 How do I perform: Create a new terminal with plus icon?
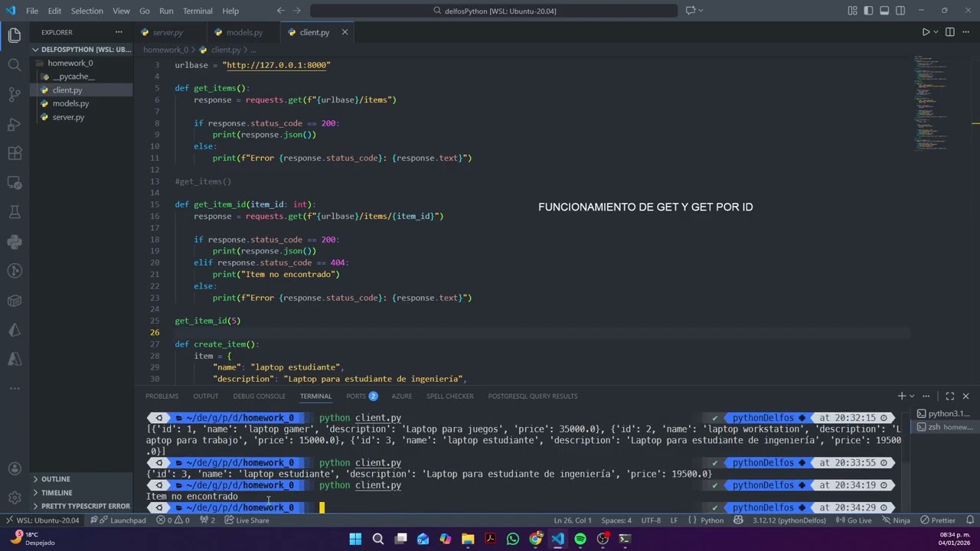901,396
